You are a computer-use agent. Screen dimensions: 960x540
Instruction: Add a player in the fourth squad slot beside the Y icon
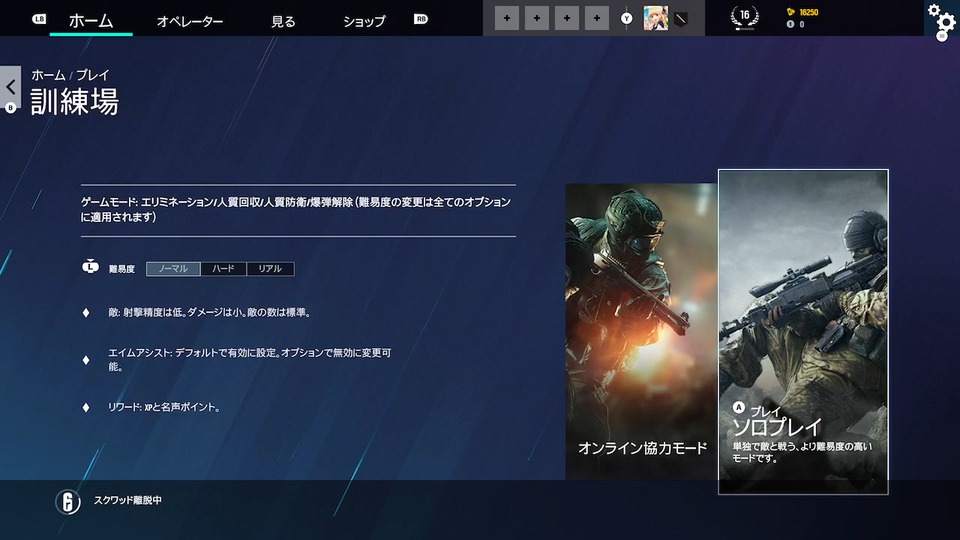click(x=597, y=18)
